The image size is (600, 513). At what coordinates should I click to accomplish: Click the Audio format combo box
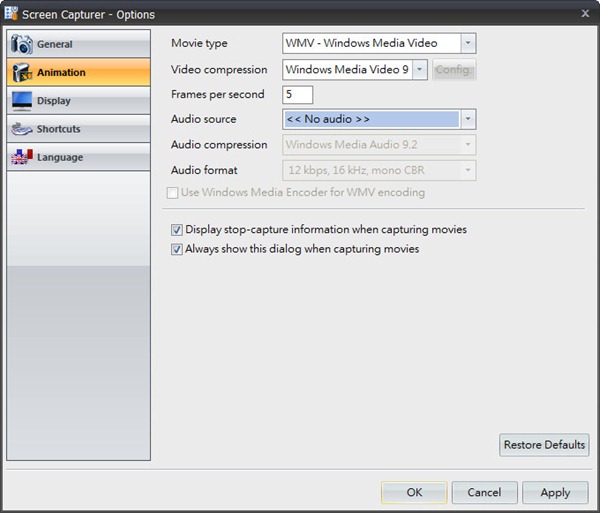pyautogui.click(x=379, y=170)
